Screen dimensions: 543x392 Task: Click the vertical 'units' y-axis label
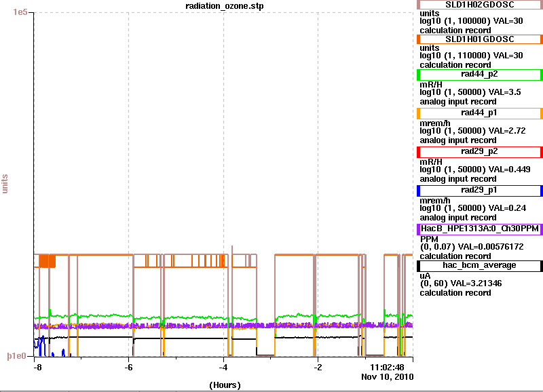click(5, 184)
